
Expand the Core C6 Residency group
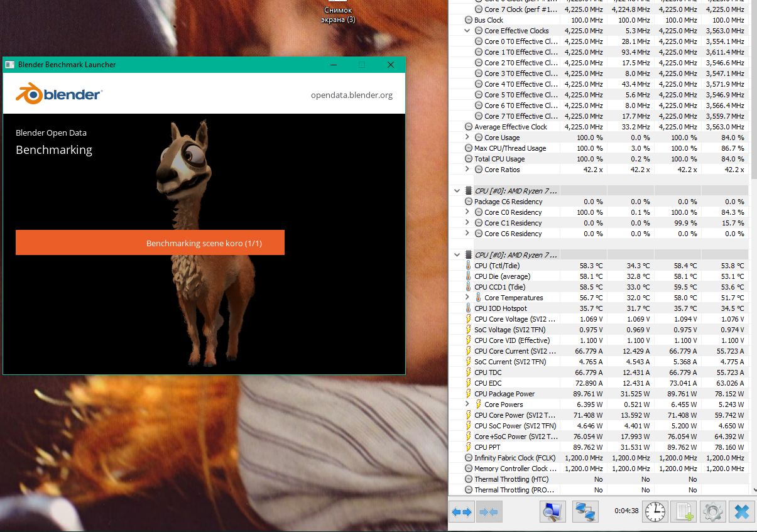click(467, 234)
